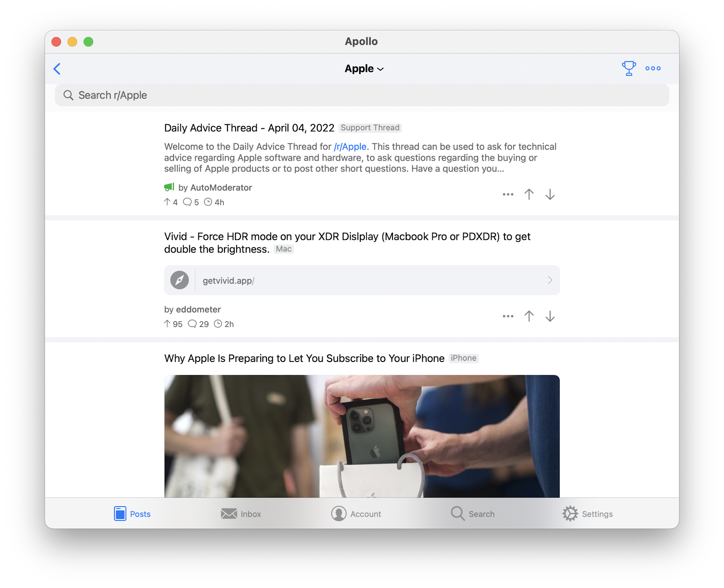
Task: Select the Mac flair tag
Action: pos(284,249)
